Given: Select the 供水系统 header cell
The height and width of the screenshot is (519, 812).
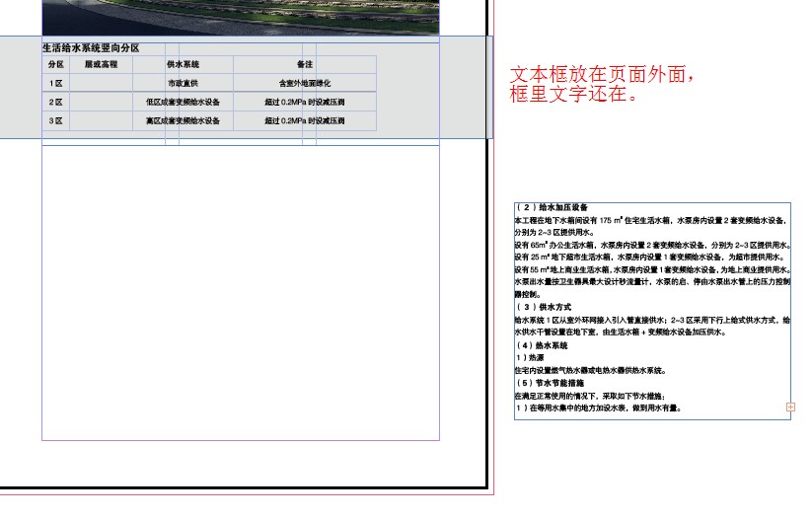Looking at the screenshot, I should pyautogui.click(x=183, y=65).
